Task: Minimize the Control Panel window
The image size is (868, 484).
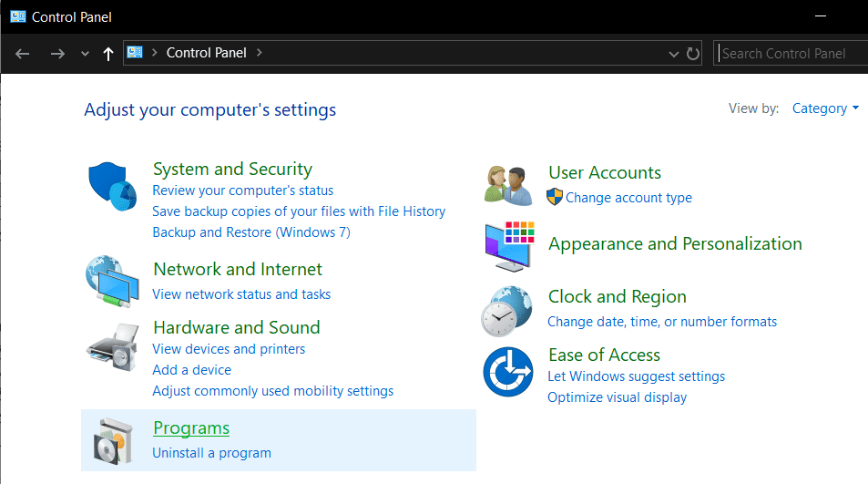Action: pyautogui.click(x=821, y=16)
